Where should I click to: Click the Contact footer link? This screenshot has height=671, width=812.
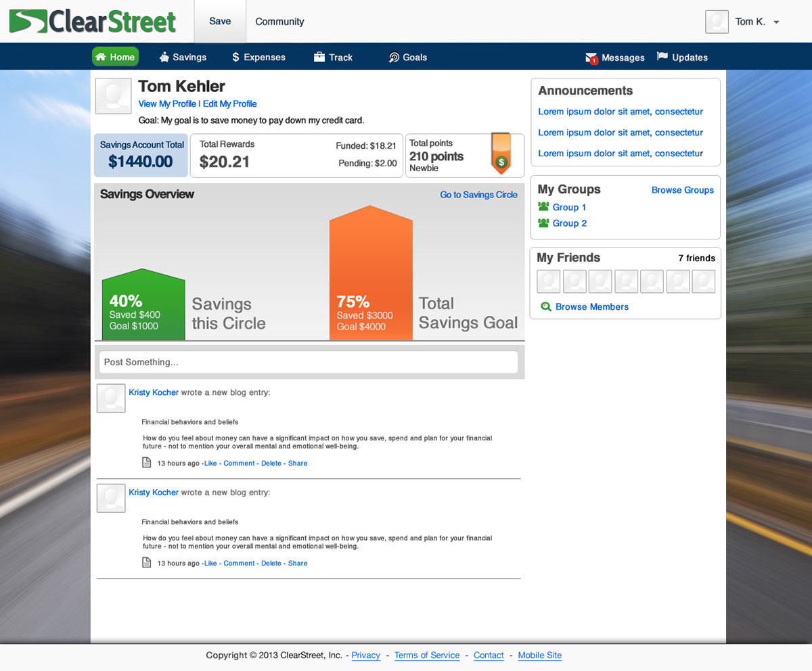[489, 655]
